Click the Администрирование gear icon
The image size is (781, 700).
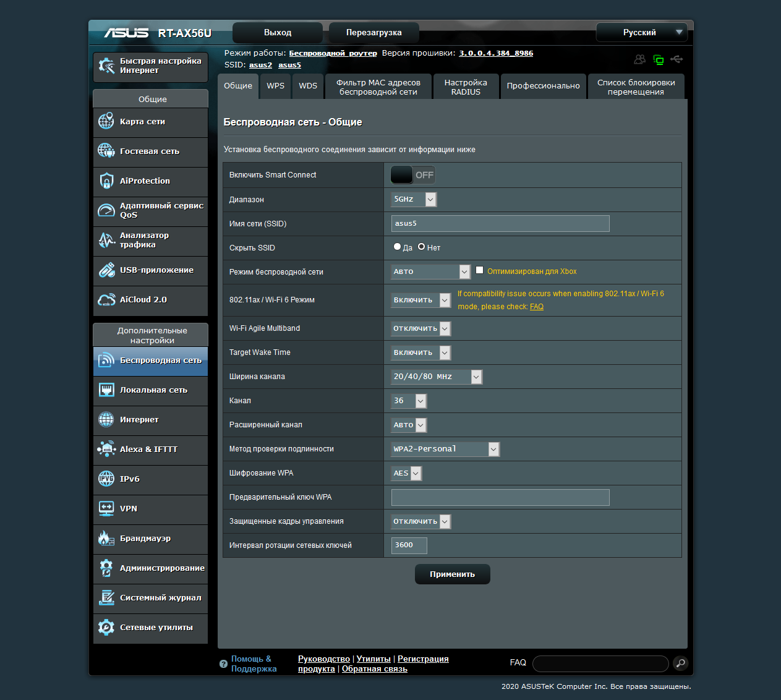pos(106,568)
